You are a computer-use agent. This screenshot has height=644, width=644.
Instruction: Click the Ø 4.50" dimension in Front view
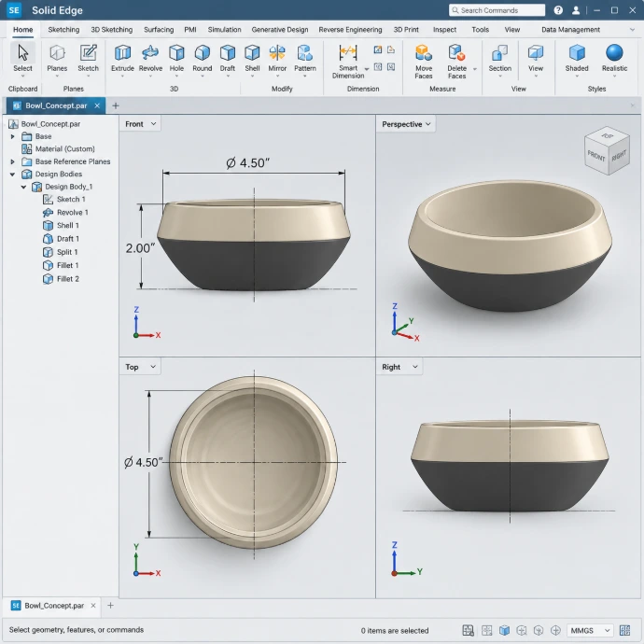[247, 163]
